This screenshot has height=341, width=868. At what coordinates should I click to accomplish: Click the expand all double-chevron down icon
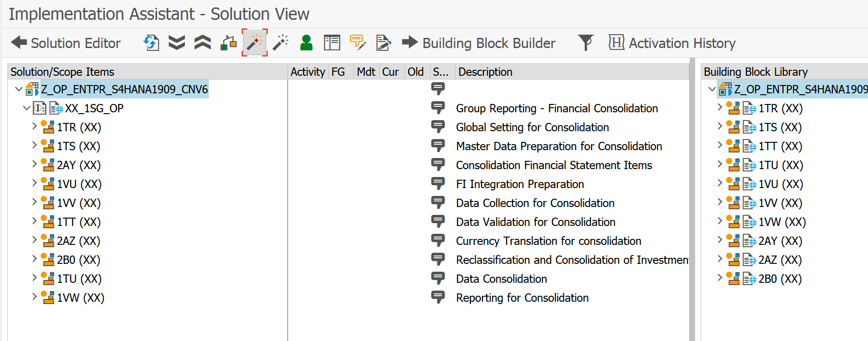click(x=177, y=43)
